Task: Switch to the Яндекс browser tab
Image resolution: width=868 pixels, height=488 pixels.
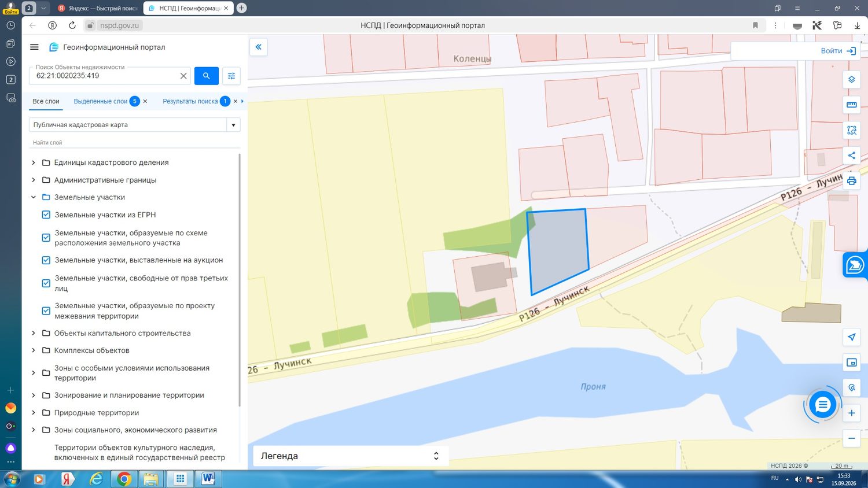Action: click(97, 8)
